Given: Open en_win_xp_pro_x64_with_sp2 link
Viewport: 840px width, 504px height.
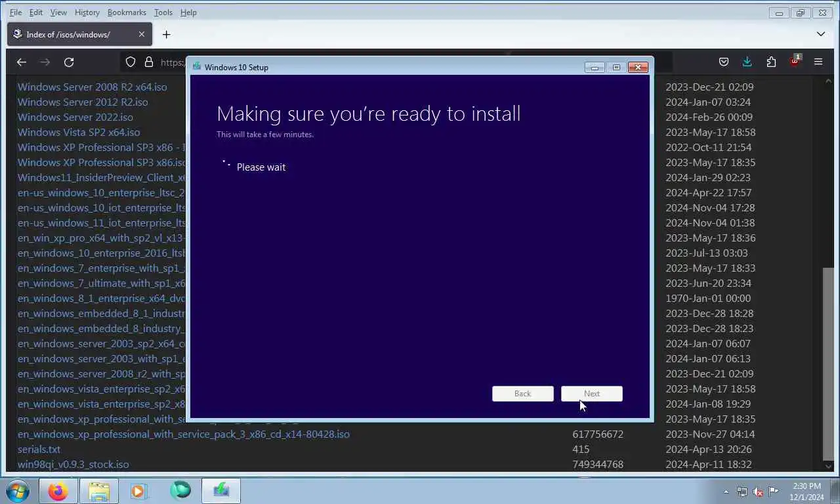Looking at the screenshot, I should point(102,238).
